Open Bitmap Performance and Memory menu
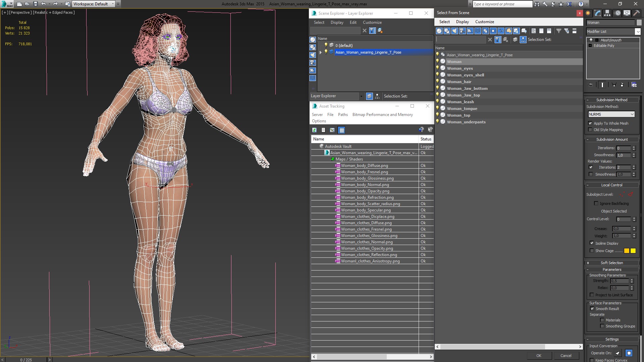Screen dimensions: 644x362 (x=383, y=115)
